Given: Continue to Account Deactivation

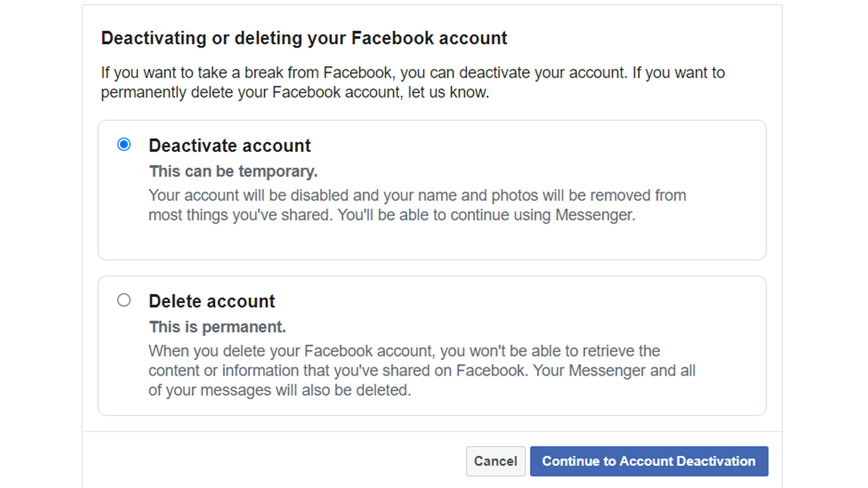Looking at the screenshot, I should tap(649, 461).
